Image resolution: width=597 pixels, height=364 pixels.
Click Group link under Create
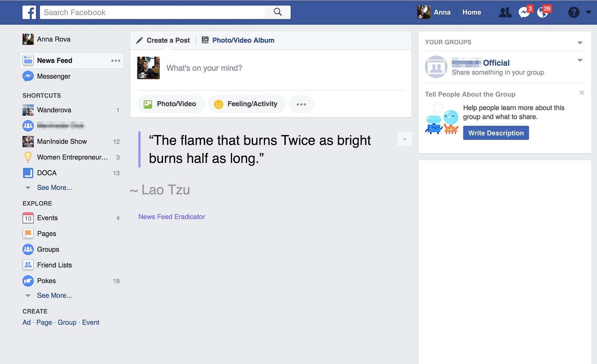click(67, 323)
